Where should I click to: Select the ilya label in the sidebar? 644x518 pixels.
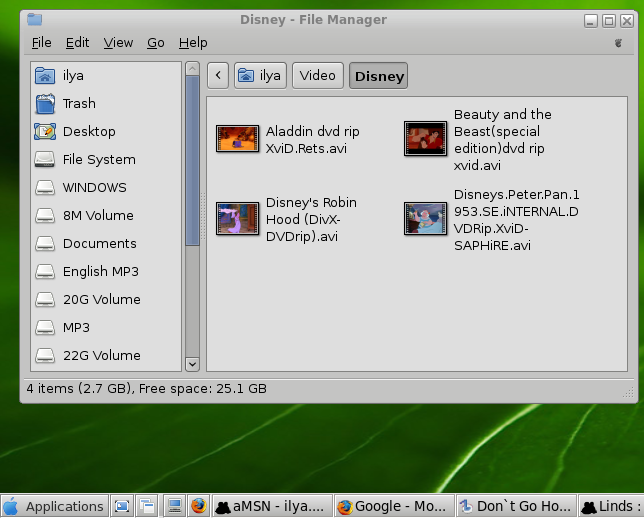click(73, 76)
